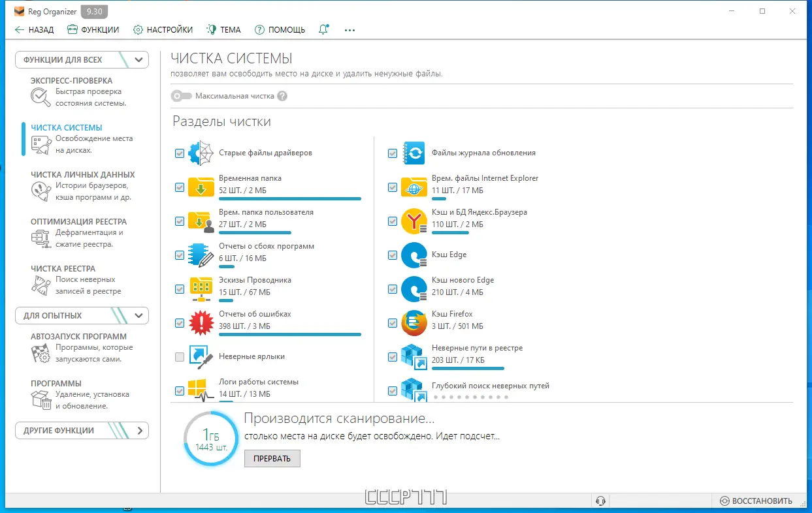
Task: Select Автозапуск программ in sidebar
Action: point(82,348)
